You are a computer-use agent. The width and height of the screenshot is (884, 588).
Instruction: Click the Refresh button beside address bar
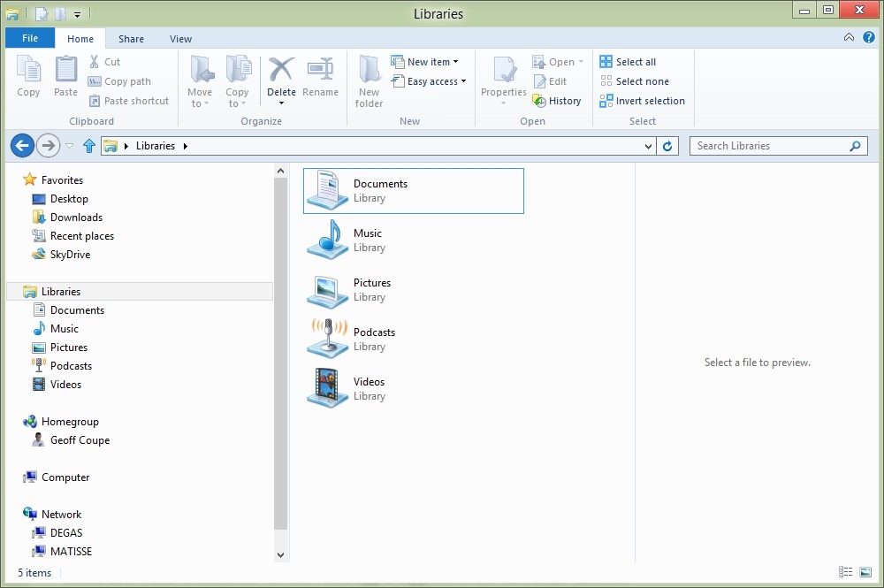click(668, 146)
